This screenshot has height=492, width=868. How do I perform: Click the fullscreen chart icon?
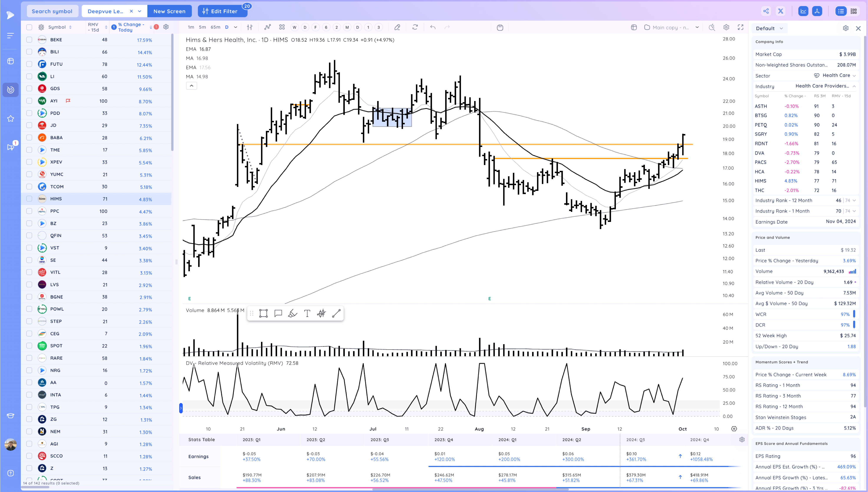point(740,27)
